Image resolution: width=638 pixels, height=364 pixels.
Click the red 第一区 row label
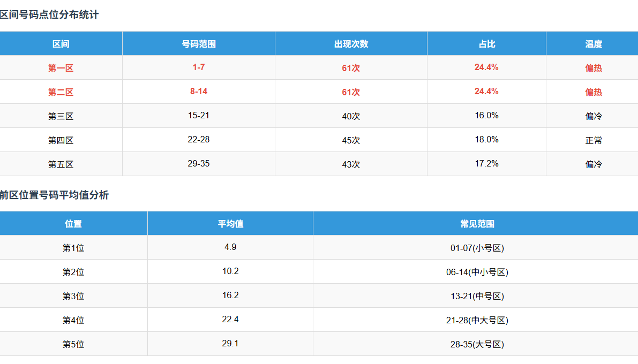[x=61, y=68]
